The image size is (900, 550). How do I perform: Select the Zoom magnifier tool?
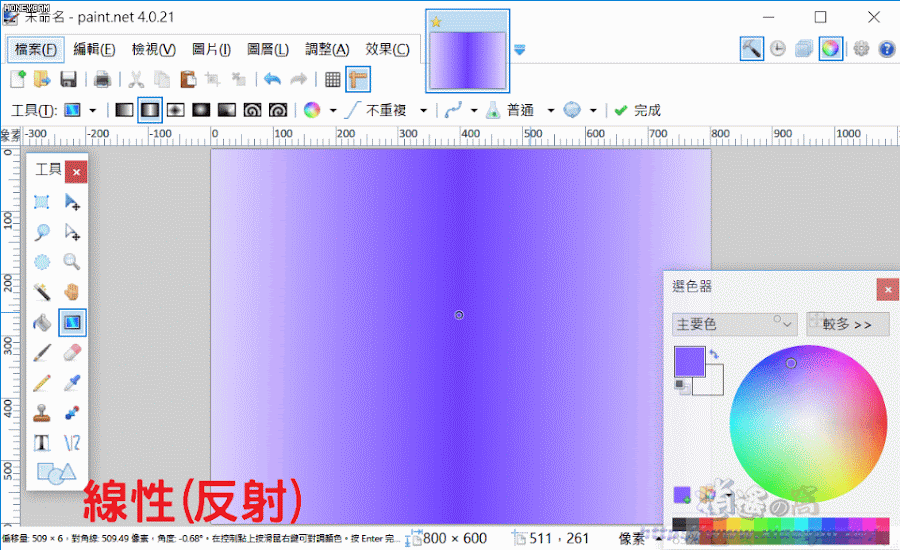(x=72, y=262)
